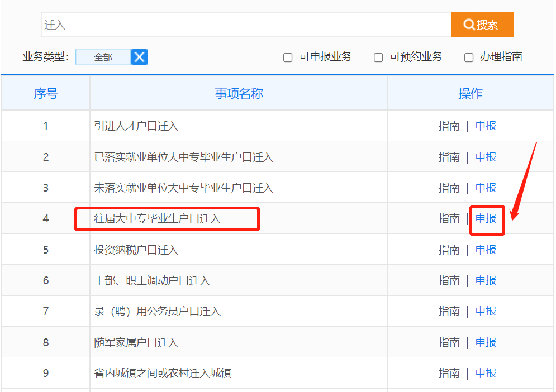Image resolution: width=556 pixels, height=392 pixels.
Task: Open the 全部 business type dropdown
Action: pos(103,57)
